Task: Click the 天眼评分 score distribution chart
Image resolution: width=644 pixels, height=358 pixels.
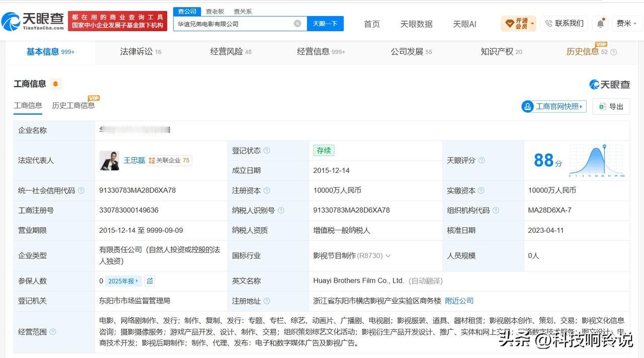Action: point(597,160)
